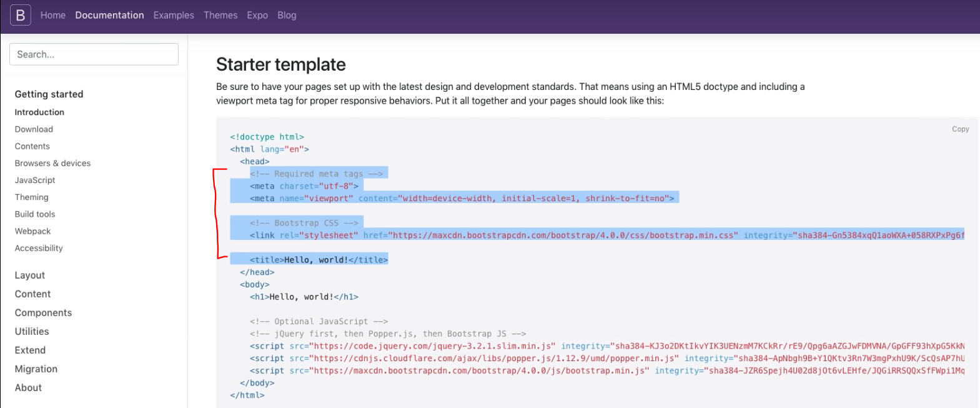This screenshot has width=980, height=408.
Task: Expand the Utilities sidebar section
Action: point(32,332)
